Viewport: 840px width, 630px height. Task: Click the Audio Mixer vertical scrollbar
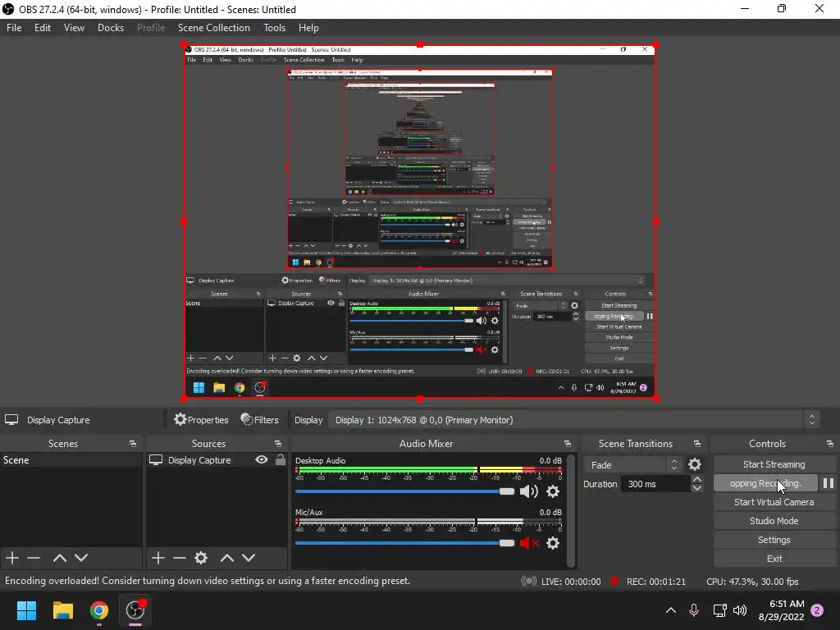pos(571,510)
